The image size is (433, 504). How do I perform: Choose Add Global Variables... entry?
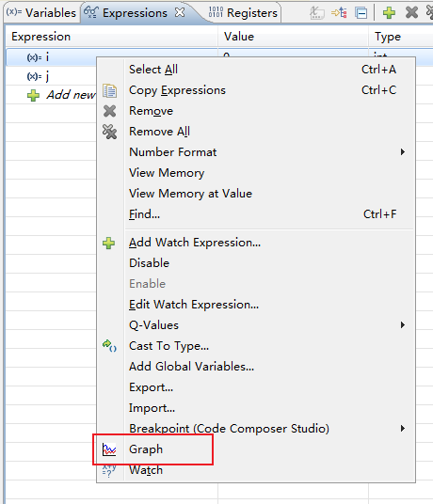coord(256,367)
